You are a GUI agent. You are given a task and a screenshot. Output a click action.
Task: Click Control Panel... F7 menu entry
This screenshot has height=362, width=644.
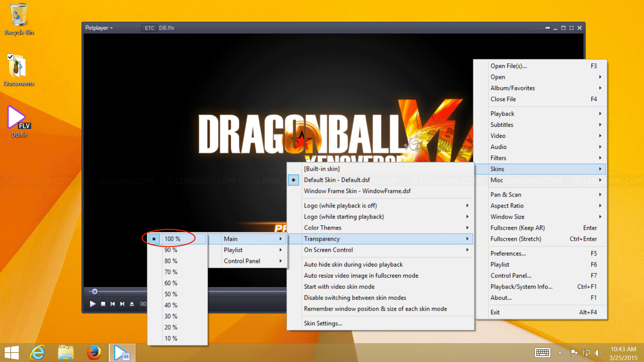click(x=540, y=276)
